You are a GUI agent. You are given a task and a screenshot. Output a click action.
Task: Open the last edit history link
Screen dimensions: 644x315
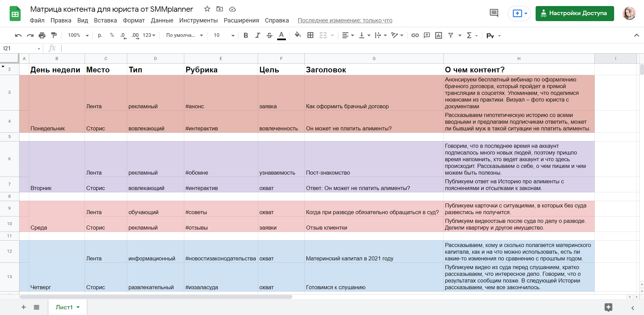pos(345,20)
